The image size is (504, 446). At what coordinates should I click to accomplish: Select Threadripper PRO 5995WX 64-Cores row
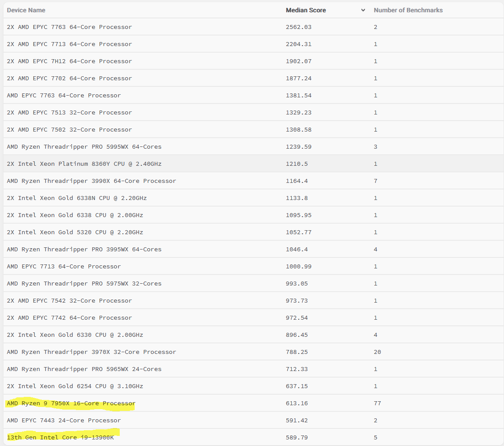coord(253,147)
